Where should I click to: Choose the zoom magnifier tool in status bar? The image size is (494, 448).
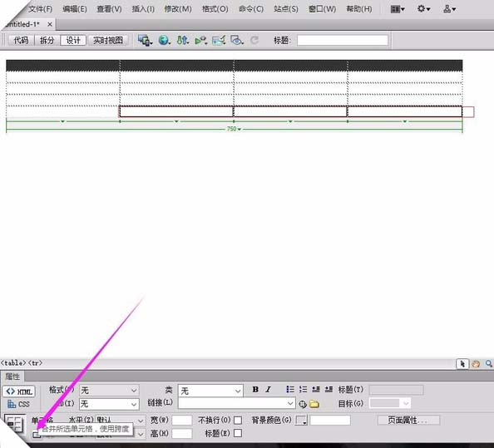[x=489, y=364]
